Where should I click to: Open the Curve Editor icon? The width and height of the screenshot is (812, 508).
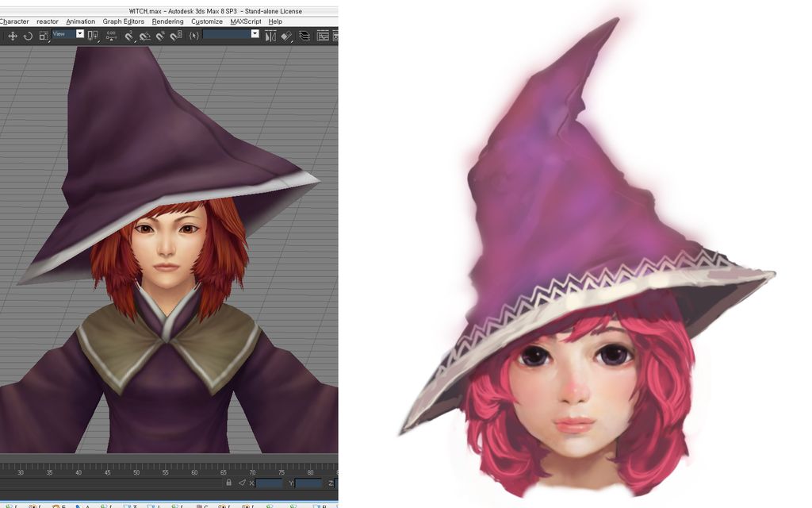click(x=323, y=36)
